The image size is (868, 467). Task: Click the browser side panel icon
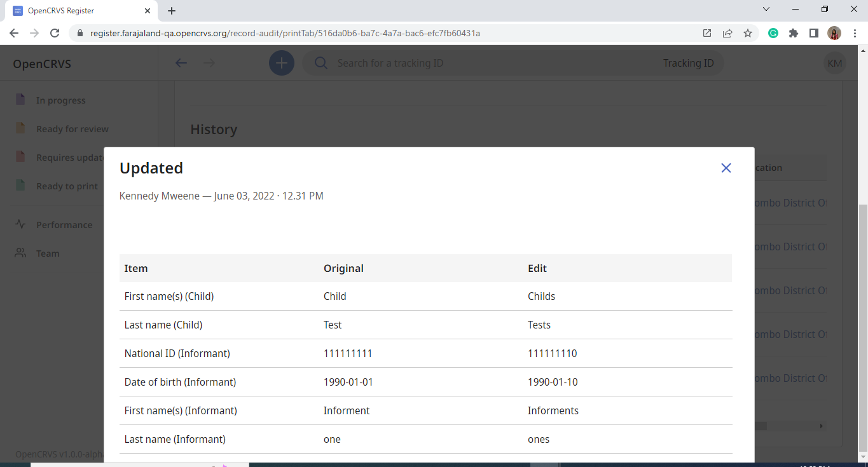coord(813,32)
